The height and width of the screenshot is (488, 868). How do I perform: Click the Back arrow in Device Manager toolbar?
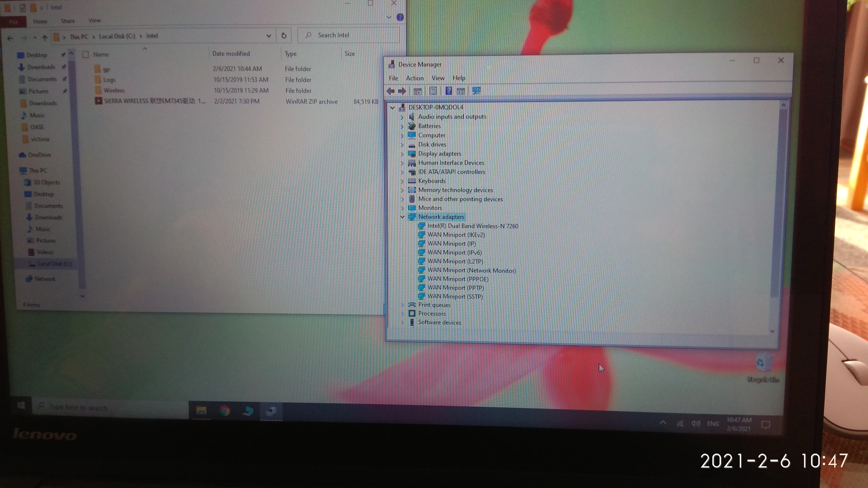click(x=391, y=91)
